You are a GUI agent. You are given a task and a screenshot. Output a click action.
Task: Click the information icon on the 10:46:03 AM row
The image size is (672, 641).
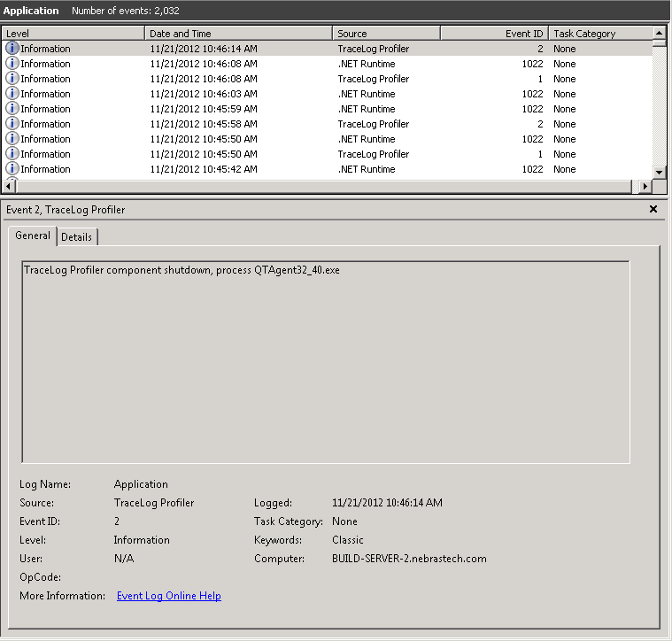click(12, 94)
